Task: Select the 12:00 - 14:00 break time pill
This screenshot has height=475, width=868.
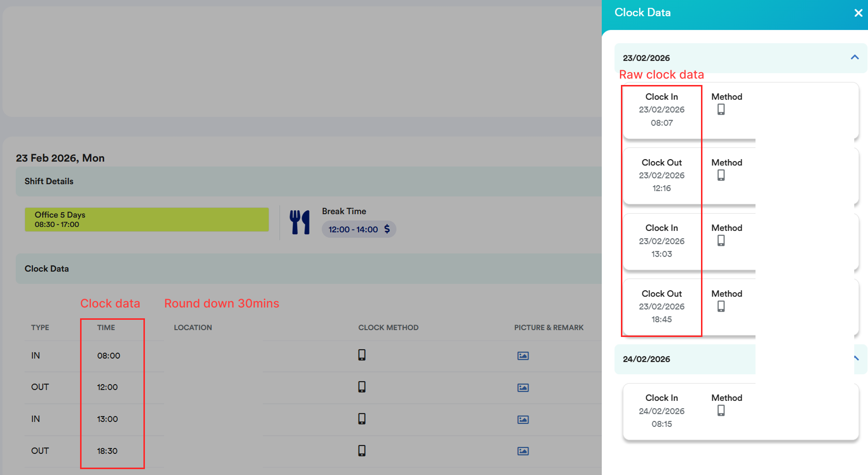Action: pos(359,229)
